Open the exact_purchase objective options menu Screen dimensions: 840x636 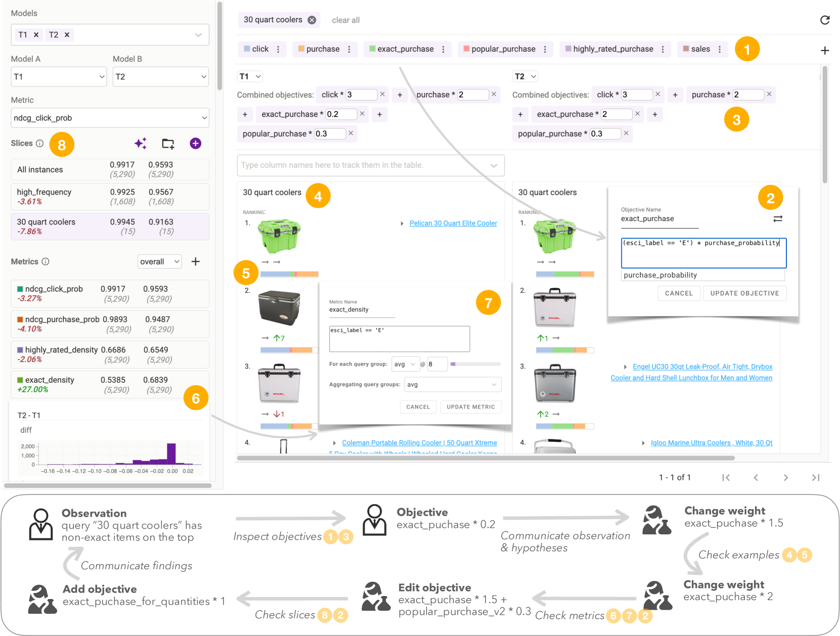pyautogui.click(x=443, y=49)
